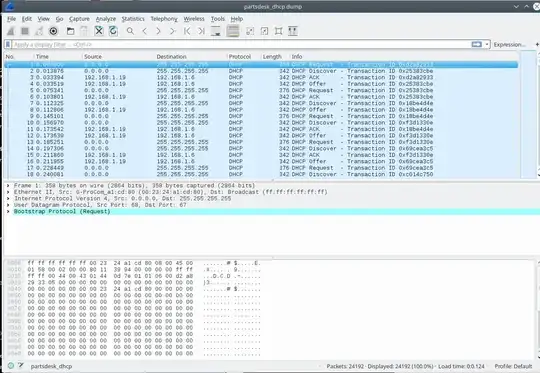Start capturing packets with the shark fin icon
Viewport: 540px width, 373px height.
pyautogui.click(x=11, y=31)
